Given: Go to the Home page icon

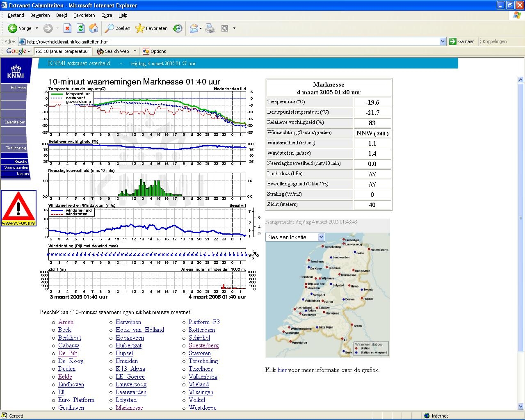Looking at the screenshot, I should coord(94,28).
